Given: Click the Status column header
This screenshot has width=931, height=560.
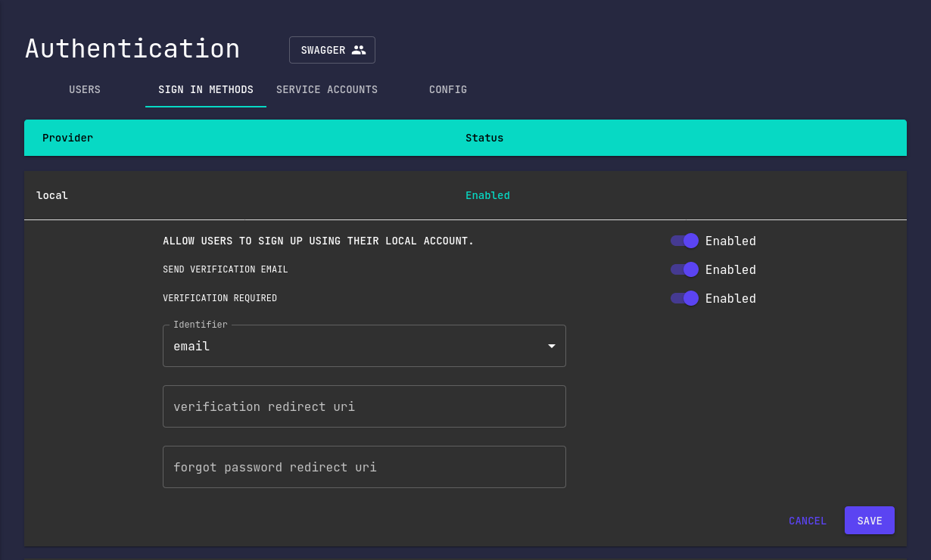Looking at the screenshot, I should (484, 138).
